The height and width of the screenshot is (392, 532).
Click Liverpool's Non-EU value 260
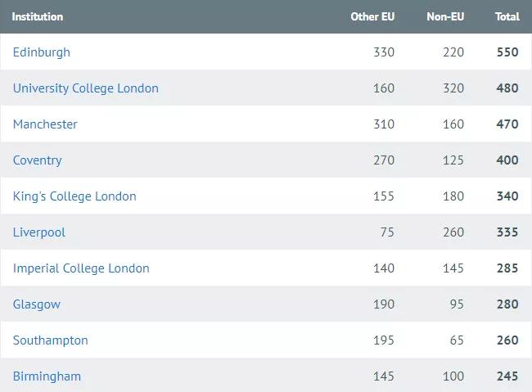tap(453, 232)
